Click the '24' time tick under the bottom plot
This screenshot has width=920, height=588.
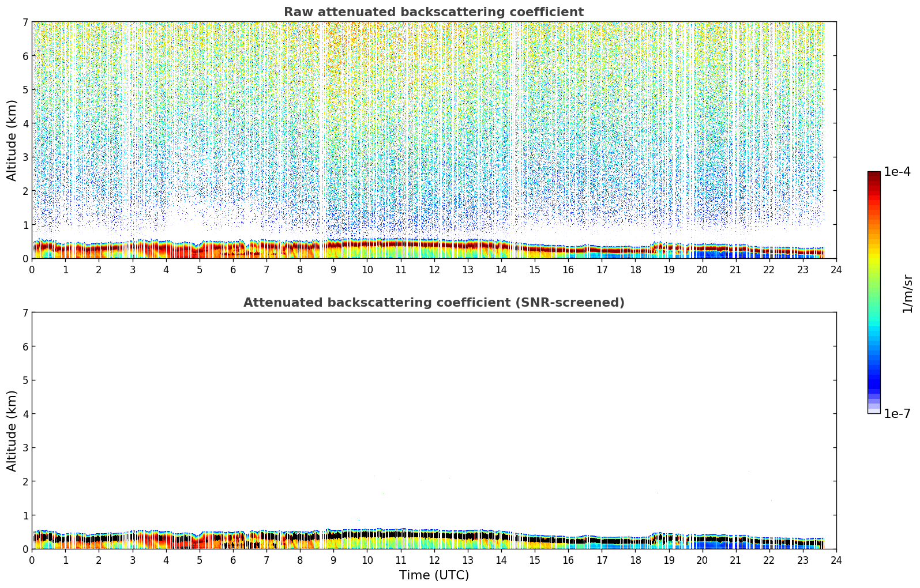(x=836, y=560)
